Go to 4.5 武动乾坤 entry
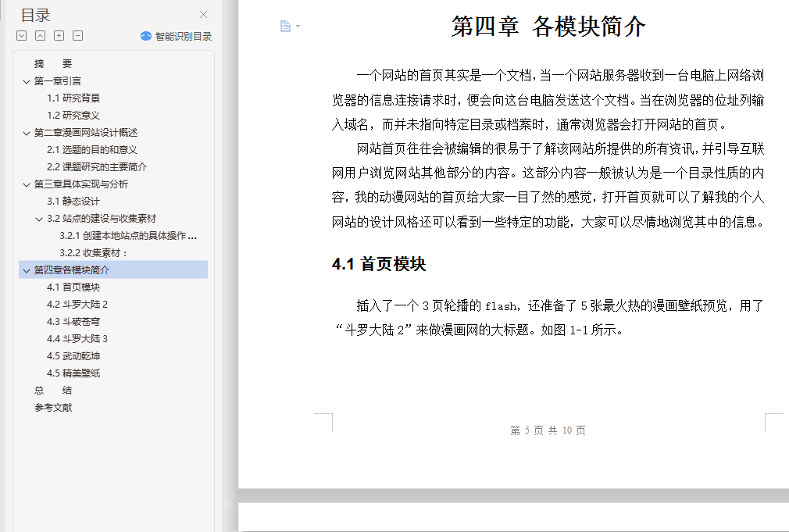 [73, 356]
